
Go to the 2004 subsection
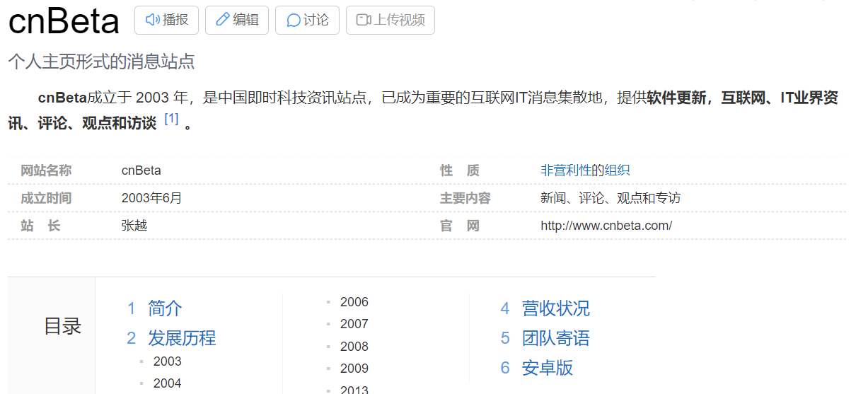coord(167,383)
